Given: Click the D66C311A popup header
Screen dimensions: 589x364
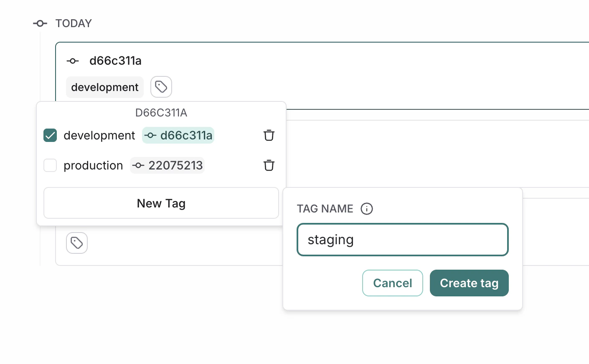Looking at the screenshot, I should tap(161, 113).
